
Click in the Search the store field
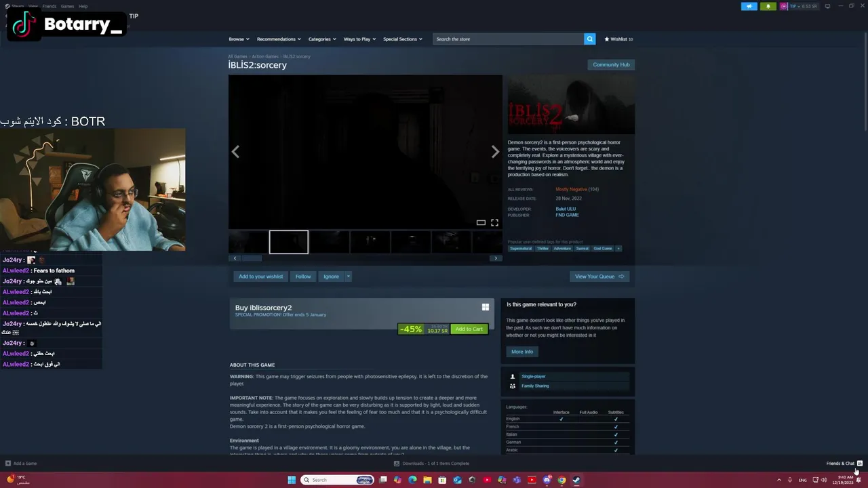point(509,39)
